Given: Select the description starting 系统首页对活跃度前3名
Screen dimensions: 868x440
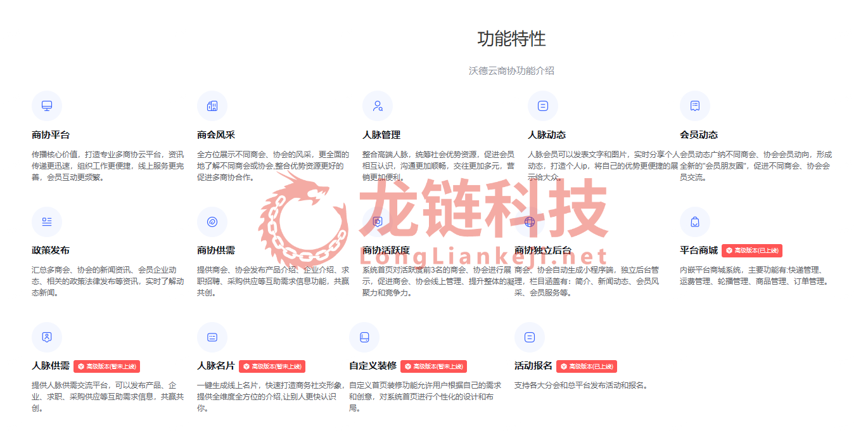Looking at the screenshot, I should [x=438, y=281].
